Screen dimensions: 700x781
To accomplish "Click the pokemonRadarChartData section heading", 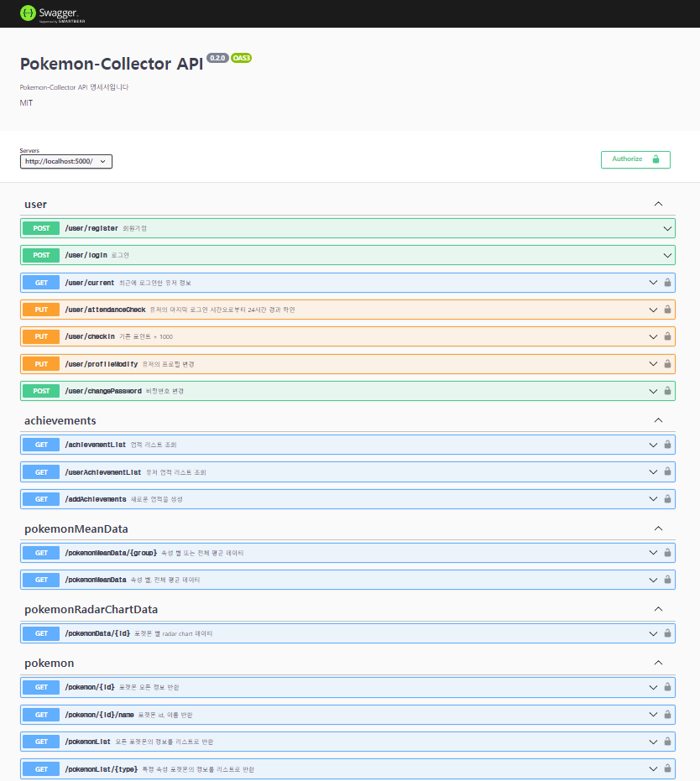I will click(x=91, y=609).
